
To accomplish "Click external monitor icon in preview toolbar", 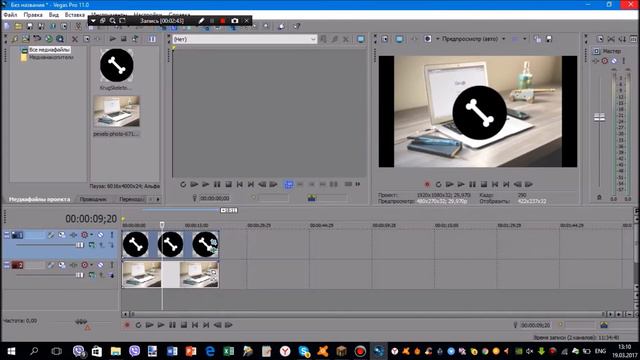I will click(x=399, y=39).
